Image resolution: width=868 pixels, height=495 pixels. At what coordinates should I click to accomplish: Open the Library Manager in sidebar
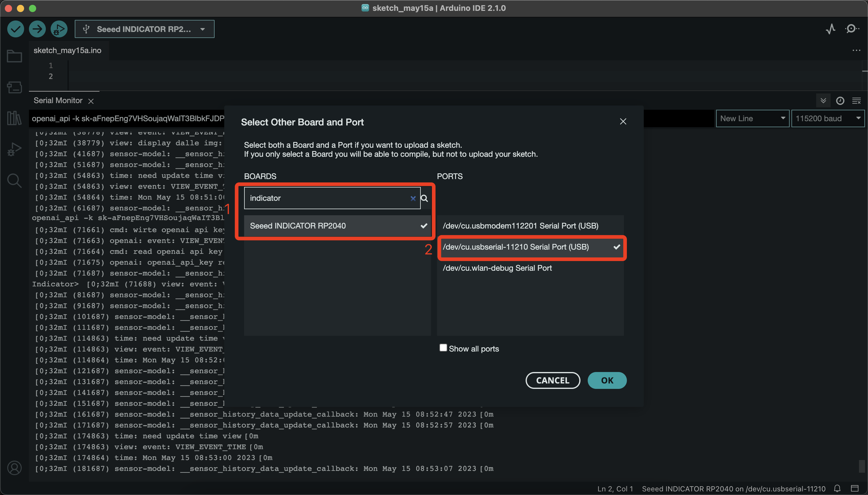14,118
